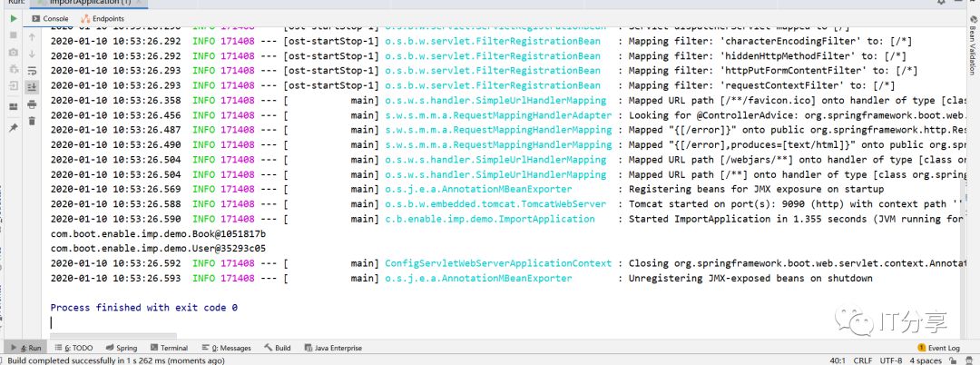980x365 pixels.
Task: Open the Spring tool window
Action: 122,348
